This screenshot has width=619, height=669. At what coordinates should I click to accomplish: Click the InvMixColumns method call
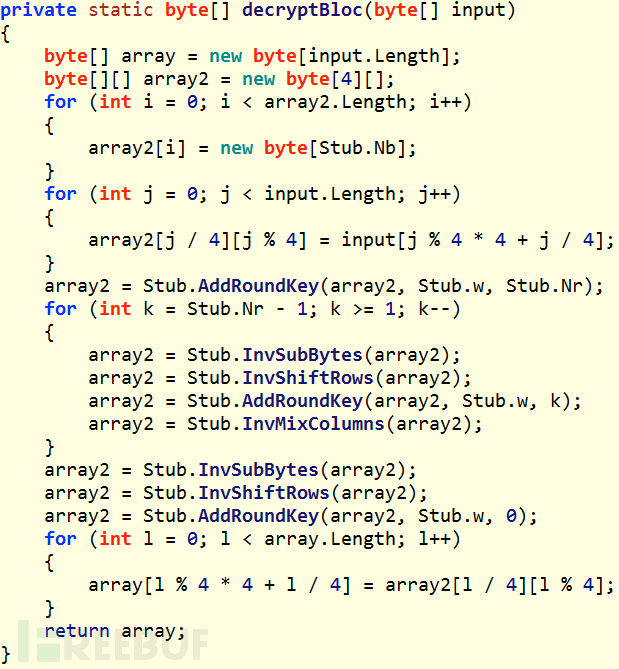pyautogui.click(x=313, y=424)
